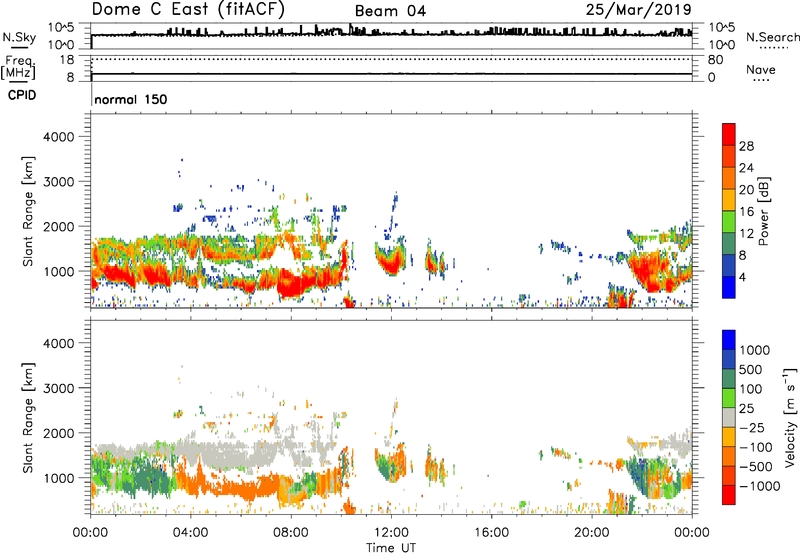Click the 'N.Search' legend label
800x554 pixels.
pos(772,37)
